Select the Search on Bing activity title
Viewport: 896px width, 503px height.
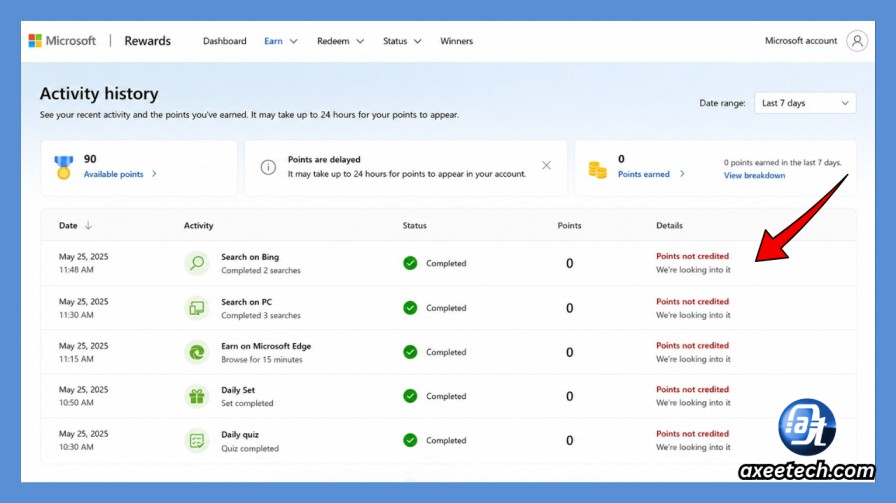point(250,257)
